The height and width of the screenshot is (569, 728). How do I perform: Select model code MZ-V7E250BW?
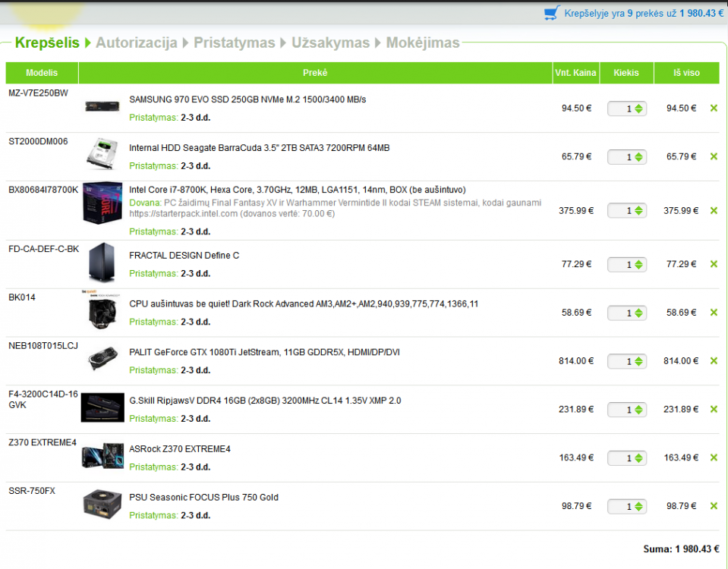pos(38,93)
